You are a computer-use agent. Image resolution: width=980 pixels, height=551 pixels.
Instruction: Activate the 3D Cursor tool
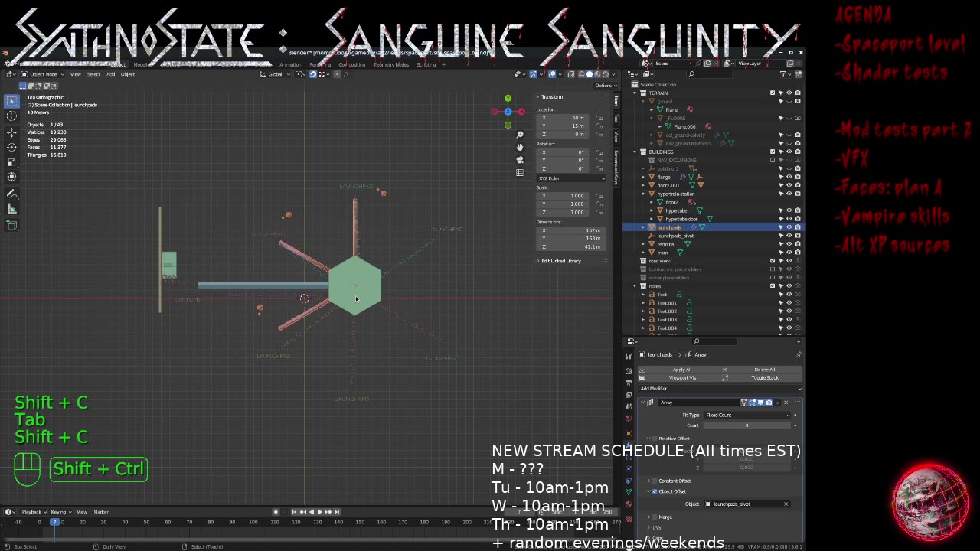11,116
